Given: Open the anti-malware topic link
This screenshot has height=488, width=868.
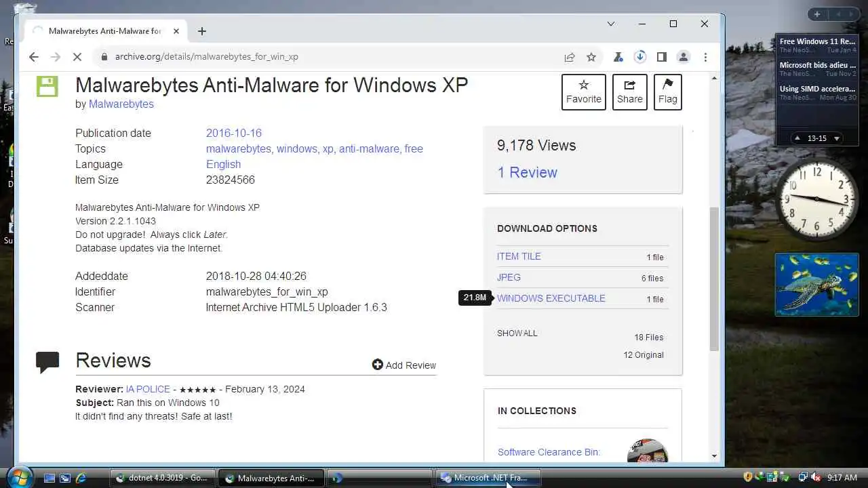Looking at the screenshot, I should (x=369, y=148).
